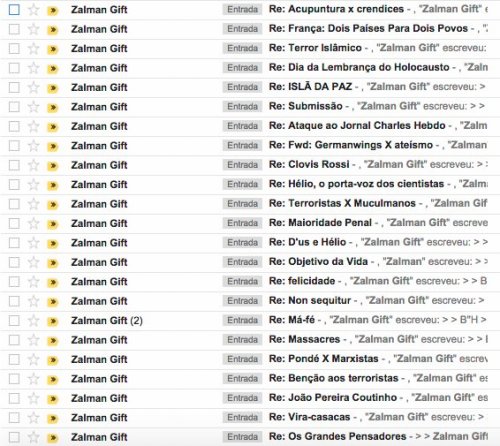Star the 'Re: ISLÃ DA PAZ' email
Screen dimensions: 500x446
tap(33, 87)
